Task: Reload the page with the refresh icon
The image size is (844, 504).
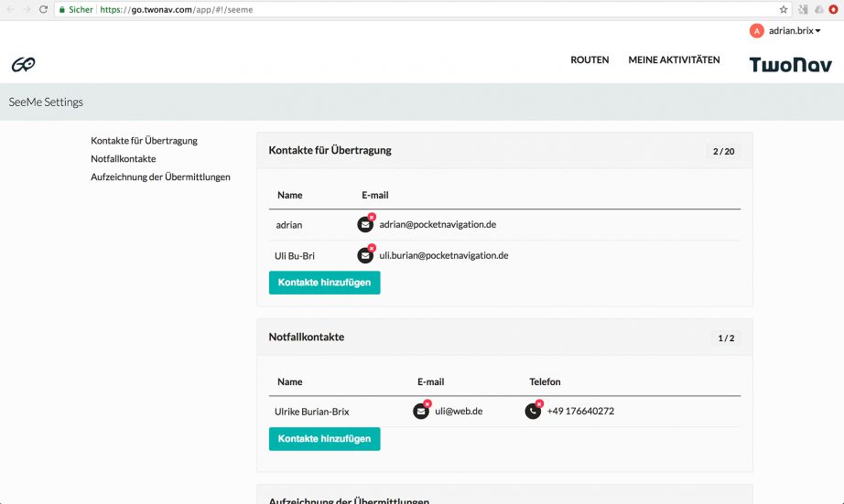Action: 43,9
